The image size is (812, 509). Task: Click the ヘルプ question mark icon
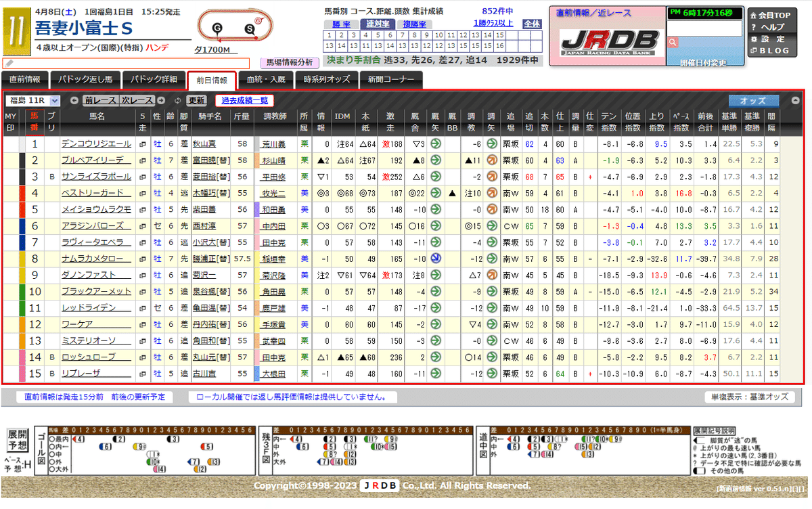tap(753, 27)
